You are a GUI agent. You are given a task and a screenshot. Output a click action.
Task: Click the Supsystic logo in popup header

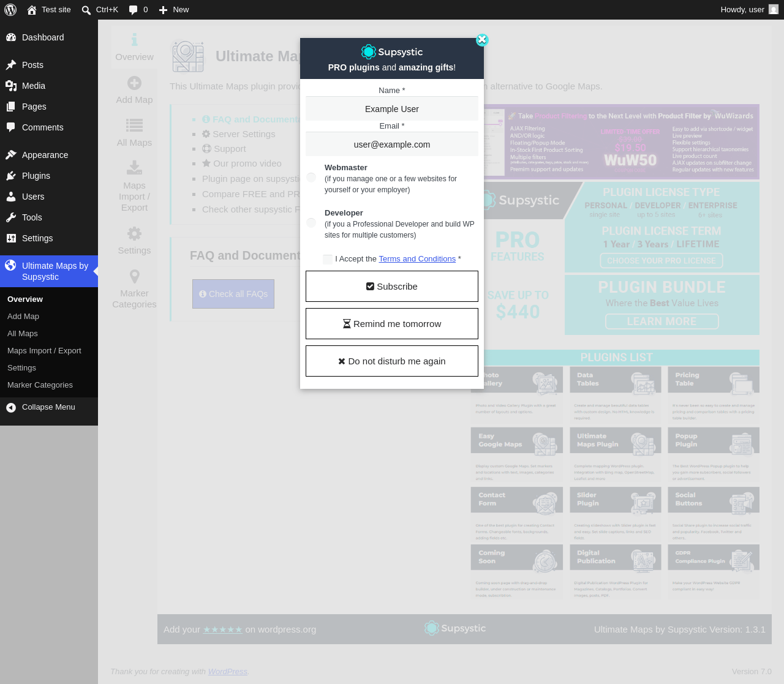click(x=392, y=52)
